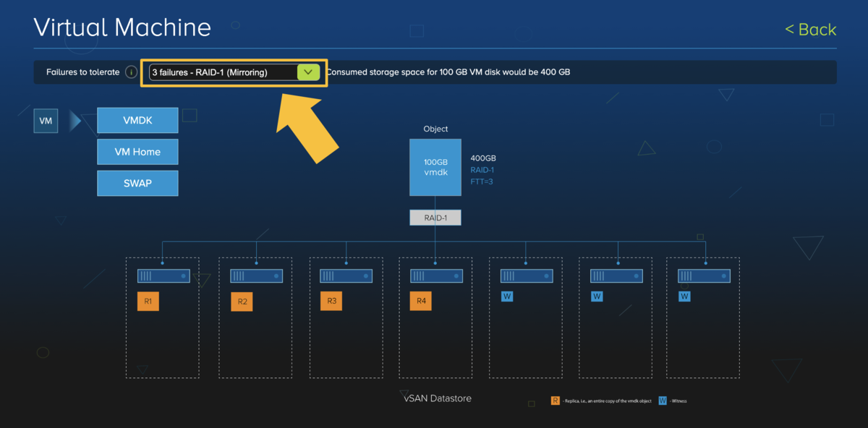Click the Failures to tolerate info icon

131,72
